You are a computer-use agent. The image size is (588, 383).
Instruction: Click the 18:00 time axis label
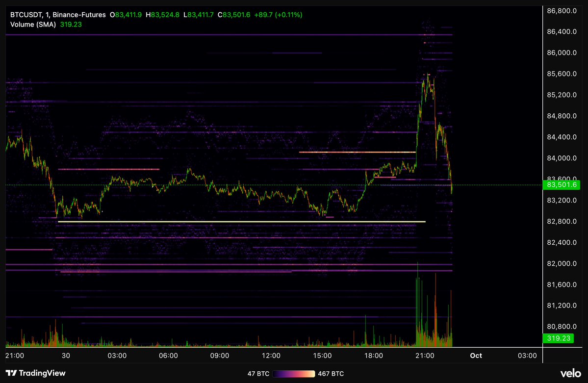tap(374, 356)
